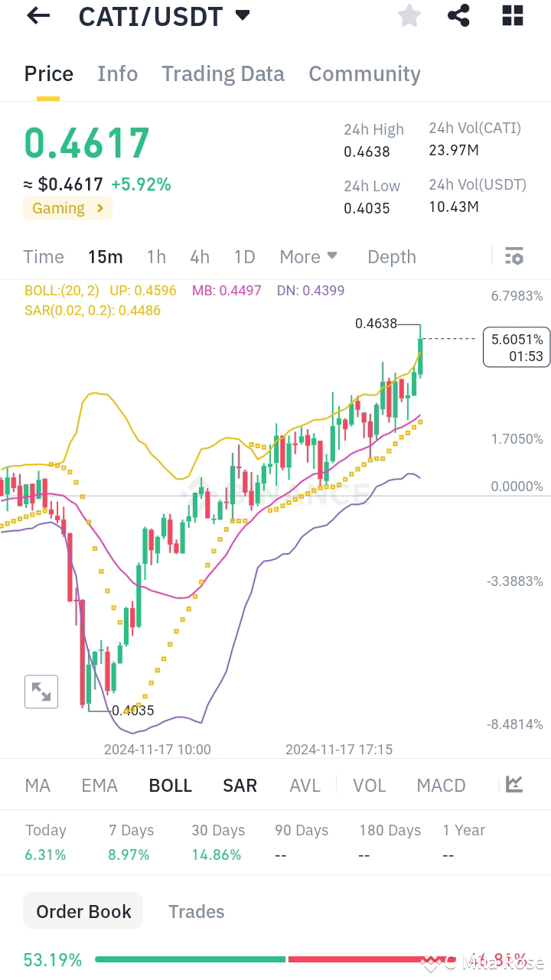Open chart indicator settings icon beside Depth
The height and width of the screenshot is (980, 551).
(514, 256)
